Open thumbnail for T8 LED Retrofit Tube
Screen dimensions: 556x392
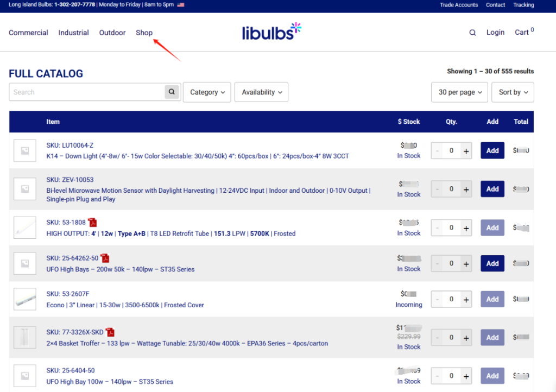[25, 227]
